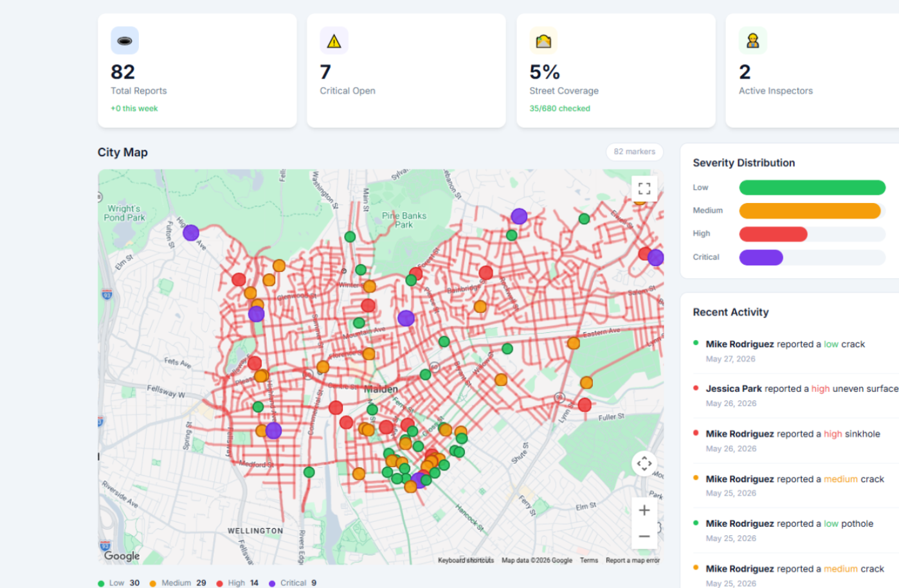
Task: Open Keyboard shortcuts link on map
Action: pyautogui.click(x=466, y=560)
